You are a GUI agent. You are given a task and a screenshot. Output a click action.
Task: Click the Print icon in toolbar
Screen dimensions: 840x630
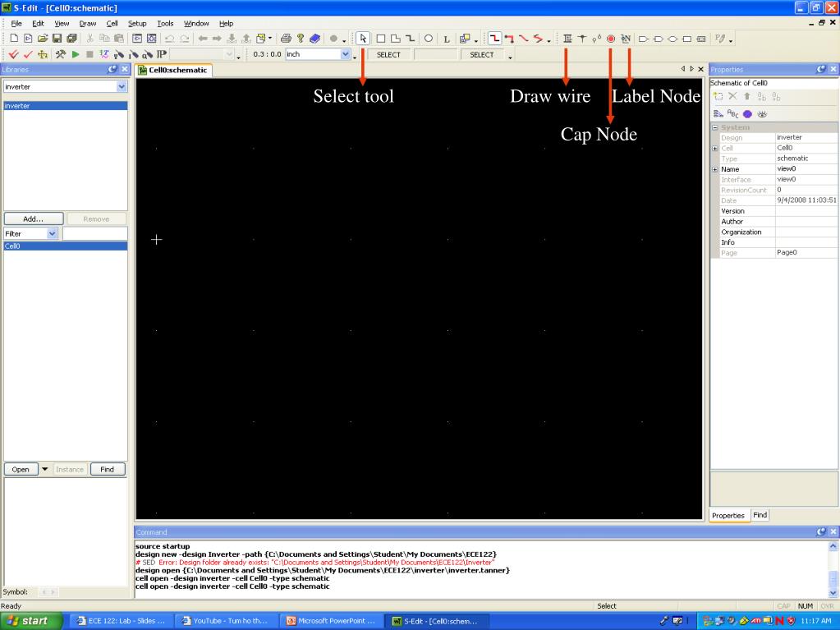[x=286, y=39]
